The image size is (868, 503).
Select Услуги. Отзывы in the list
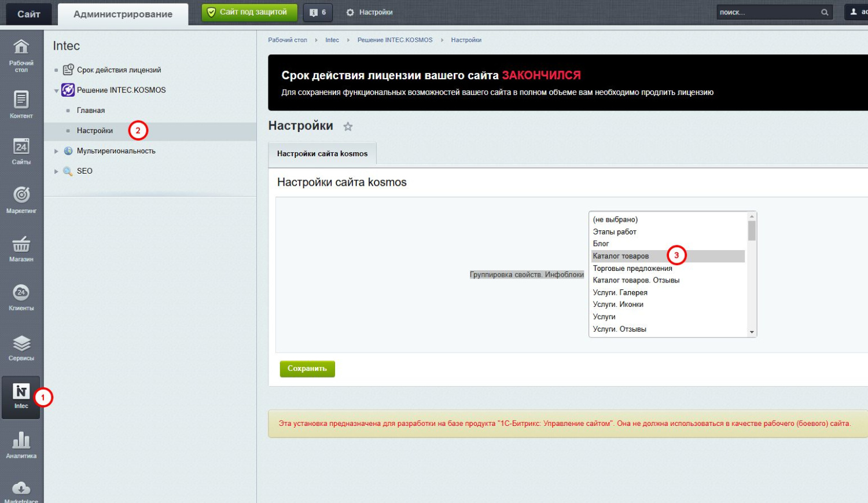coord(668,329)
